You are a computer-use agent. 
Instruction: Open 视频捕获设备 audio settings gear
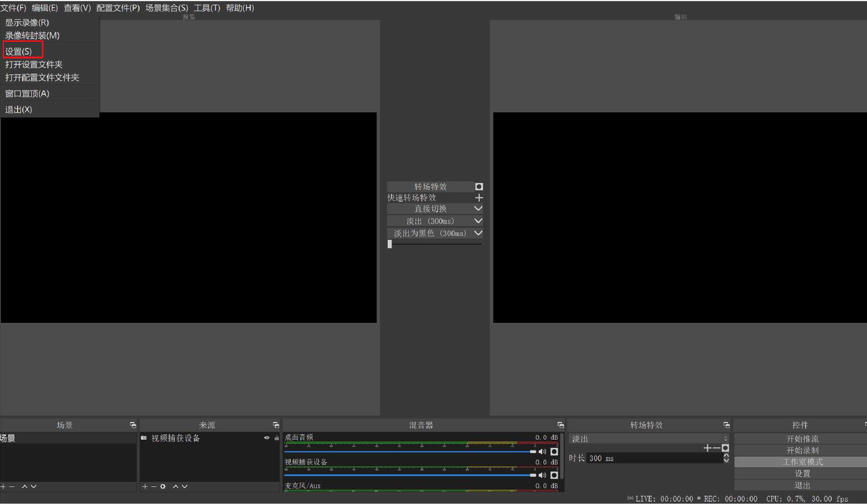554,475
